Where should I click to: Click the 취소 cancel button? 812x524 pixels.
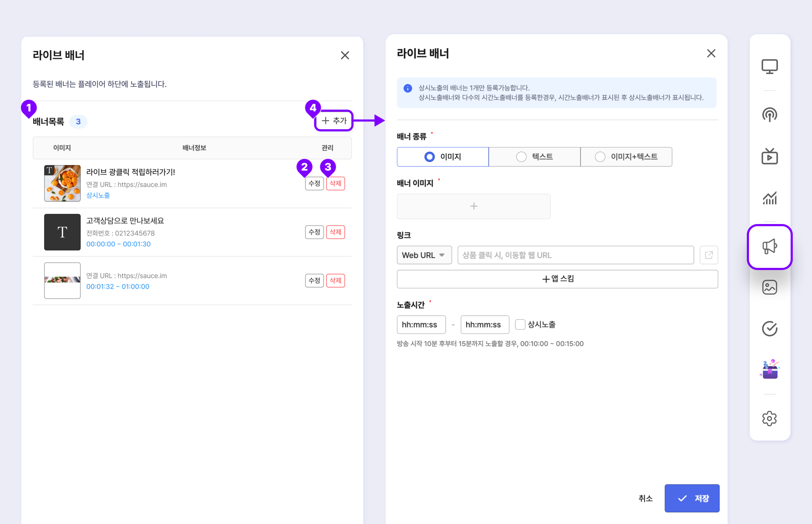[x=645, y=498]
